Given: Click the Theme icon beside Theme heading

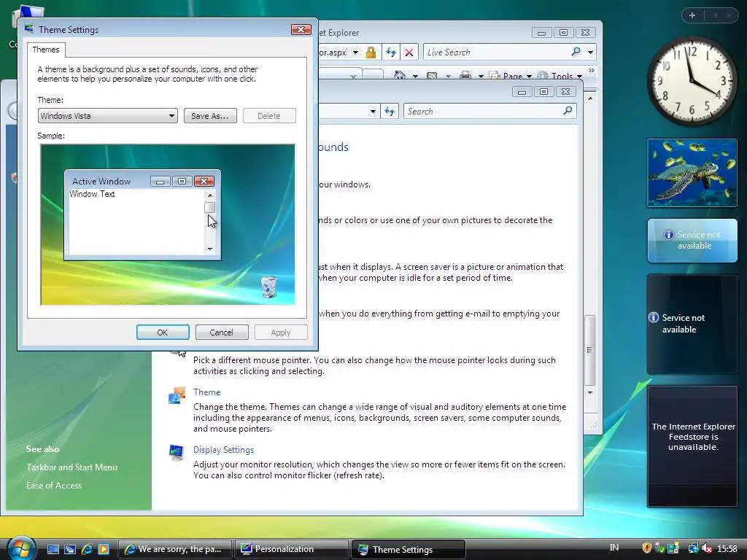Looking at the screenshot, I should click(177, 395).
